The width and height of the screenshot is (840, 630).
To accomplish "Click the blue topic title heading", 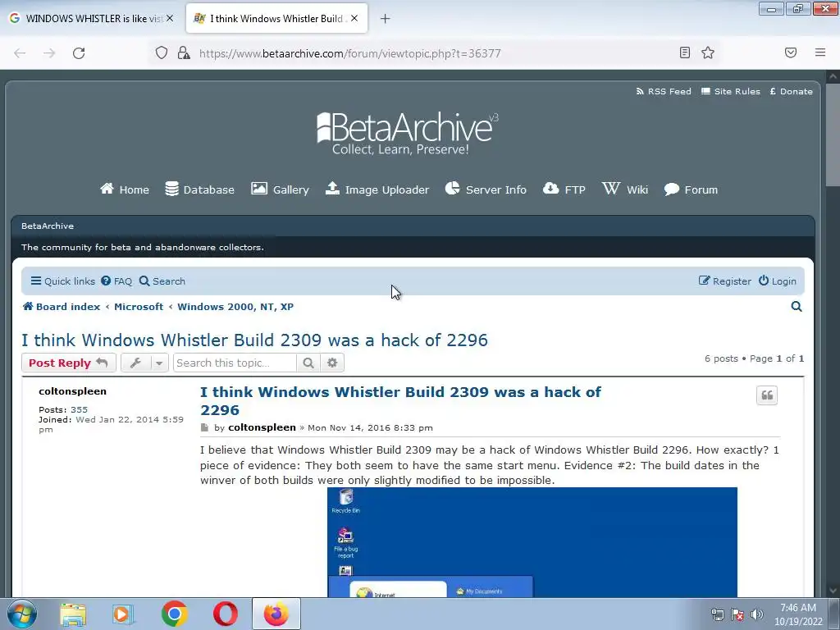I will click(x=254, y=340).
